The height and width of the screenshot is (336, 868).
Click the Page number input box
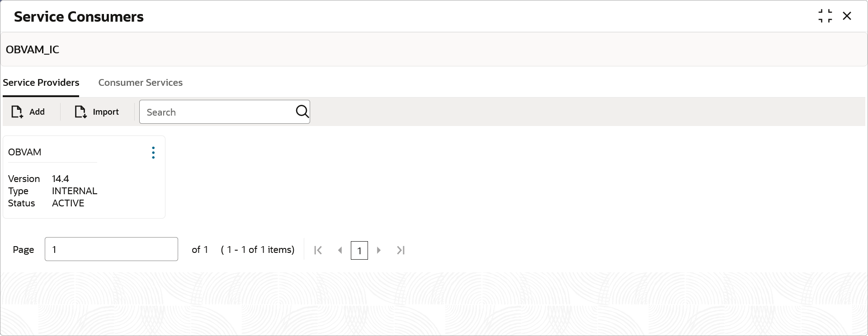(111, 249)
